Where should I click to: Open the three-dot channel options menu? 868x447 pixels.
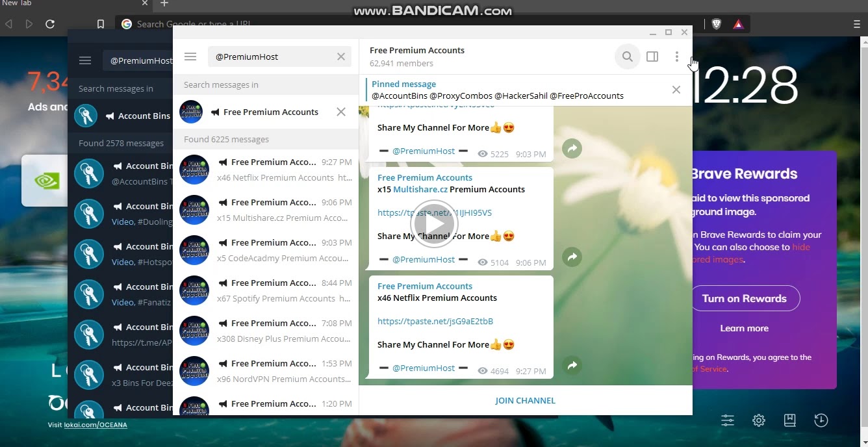point(676,57)
